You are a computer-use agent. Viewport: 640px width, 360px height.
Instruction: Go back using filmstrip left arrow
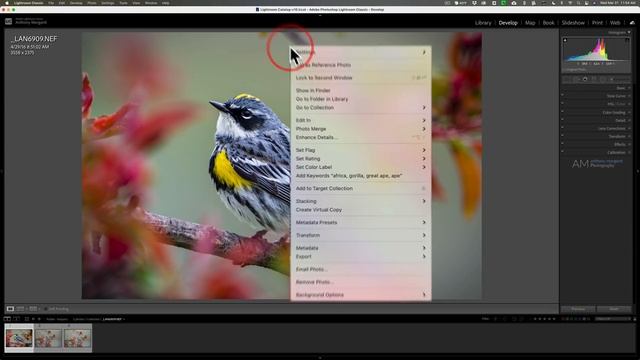tap(33, 319)
